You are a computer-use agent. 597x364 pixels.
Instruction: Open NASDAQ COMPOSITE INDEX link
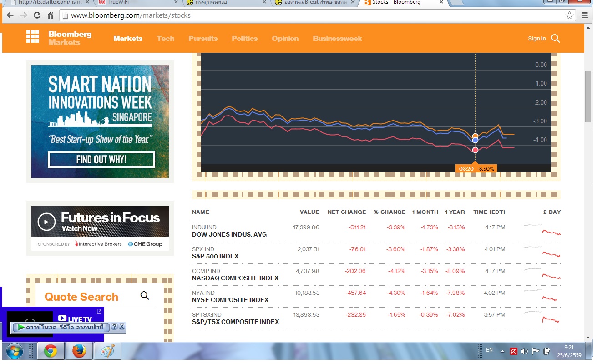click(235, 278)
